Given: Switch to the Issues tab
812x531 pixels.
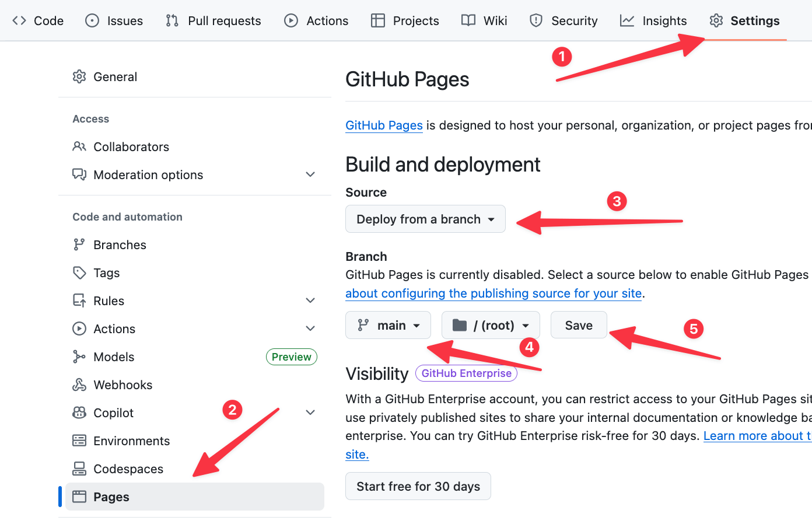Looking at the screenshot, I should [114, 20].
